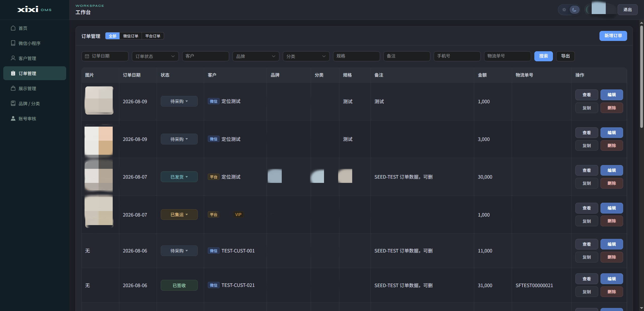This screenshot has width=644, height=311.
Task: Open 展示管理 in the sidebar
Action: [35, 88]
